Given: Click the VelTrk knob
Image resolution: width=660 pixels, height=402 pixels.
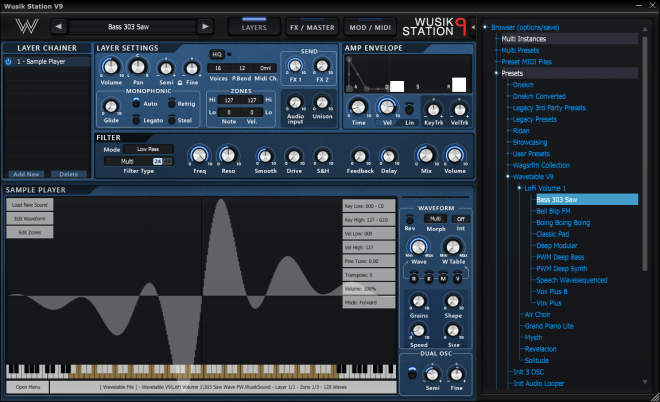Looking at the screenshot, I should (460, 110).
